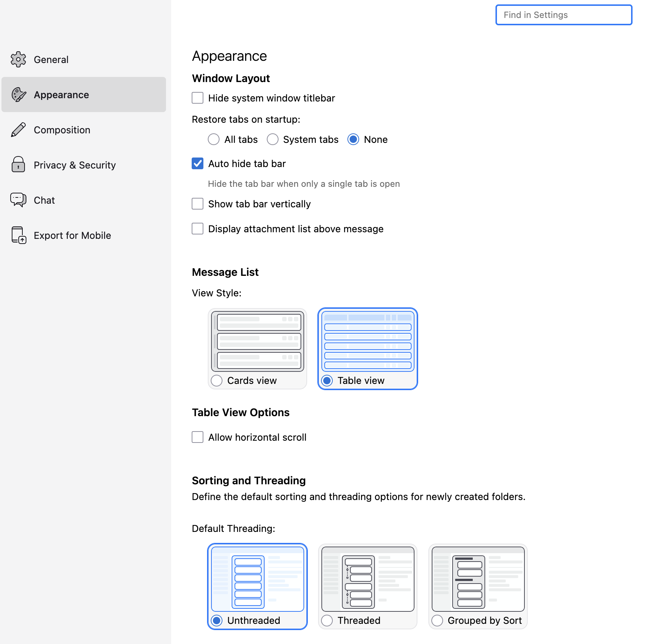Click the 'Default Threading:' label

tap(233, 529)
